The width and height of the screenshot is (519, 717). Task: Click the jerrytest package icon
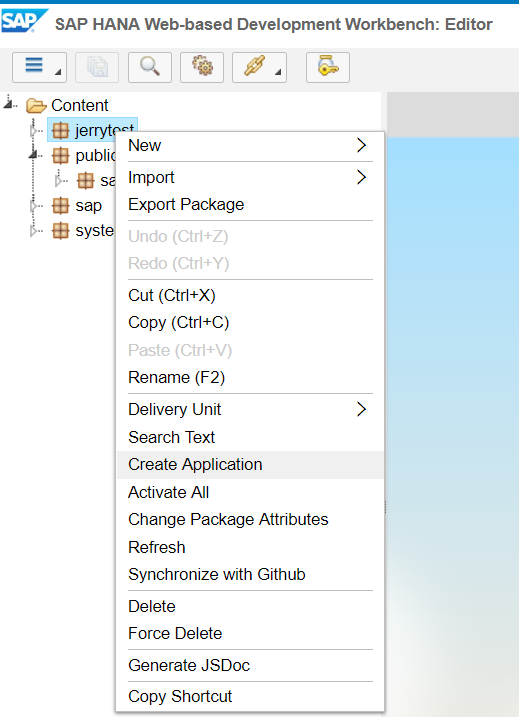point(60,130)
